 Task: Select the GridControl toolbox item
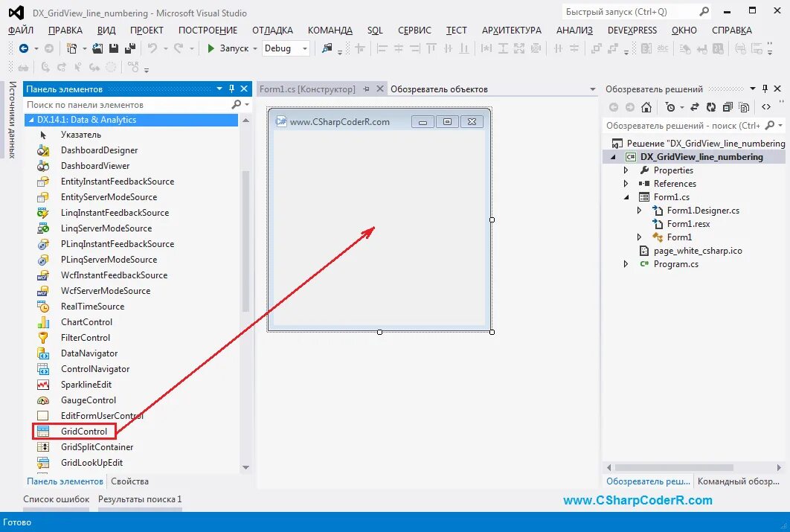pyautogui.click(x=84, y=432)
